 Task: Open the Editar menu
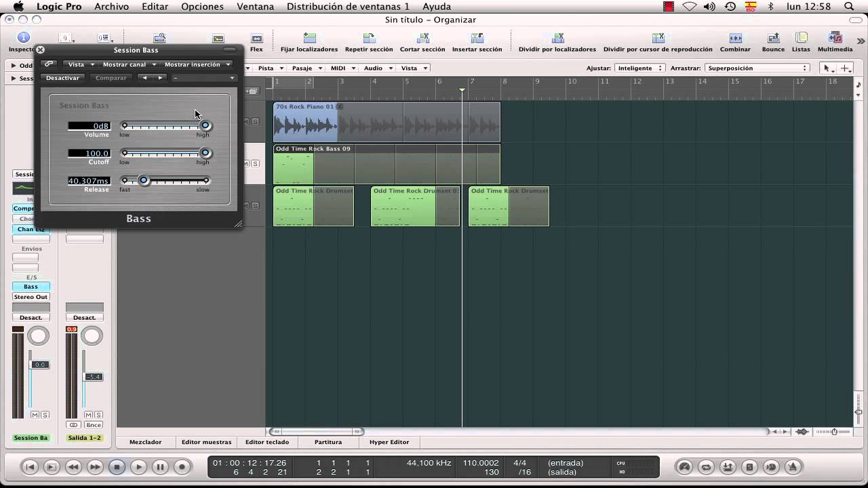click(x=155, y=6)
